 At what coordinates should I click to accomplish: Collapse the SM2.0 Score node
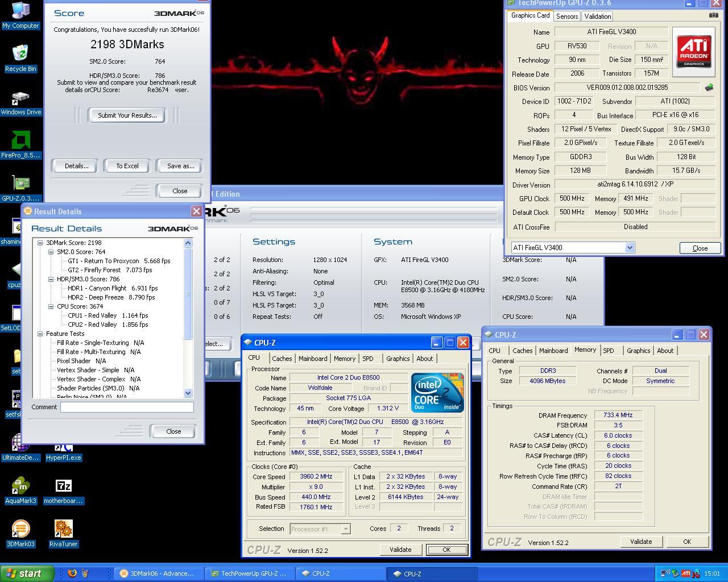coord(51,252)
